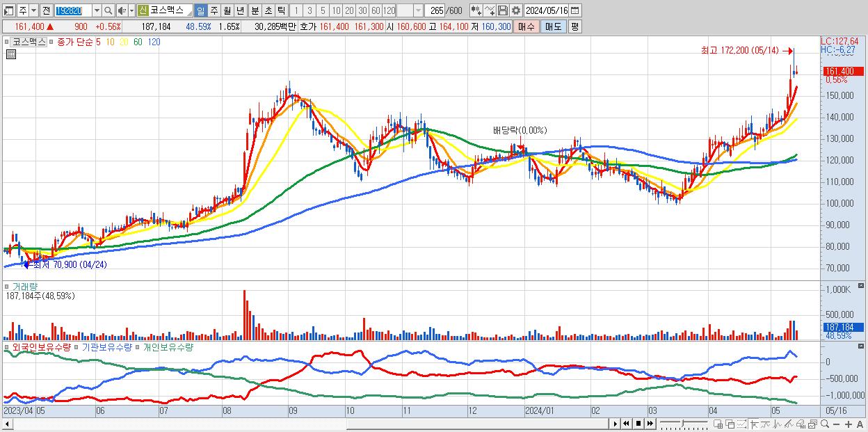Click the green 신 badge icon
The width and height of the screenshot is (868, 432).
pyautogui.click(x=143, y=11)
